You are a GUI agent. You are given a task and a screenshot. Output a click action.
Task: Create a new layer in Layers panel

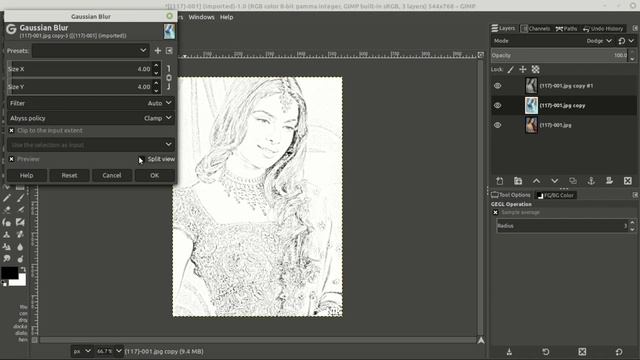[500, 181]
